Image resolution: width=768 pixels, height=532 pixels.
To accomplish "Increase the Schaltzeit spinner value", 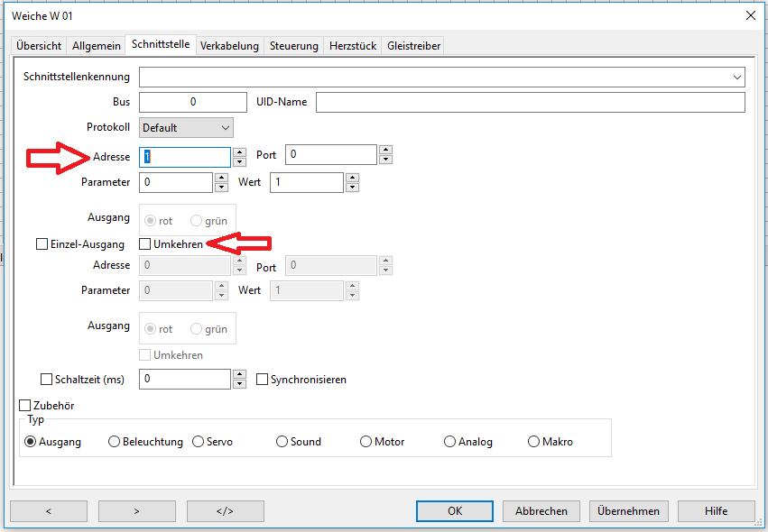I will (x=239, y=374).
